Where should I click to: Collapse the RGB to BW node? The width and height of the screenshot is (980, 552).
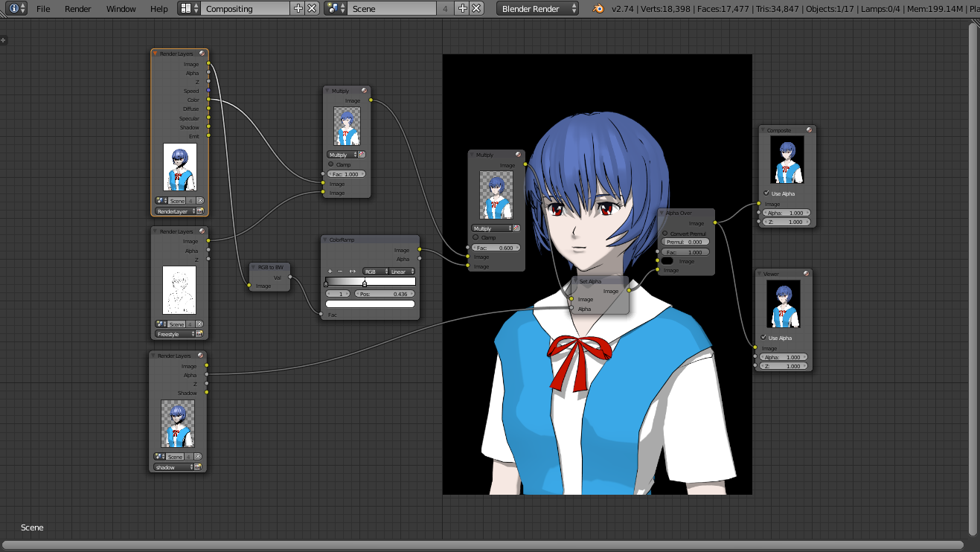254,266
